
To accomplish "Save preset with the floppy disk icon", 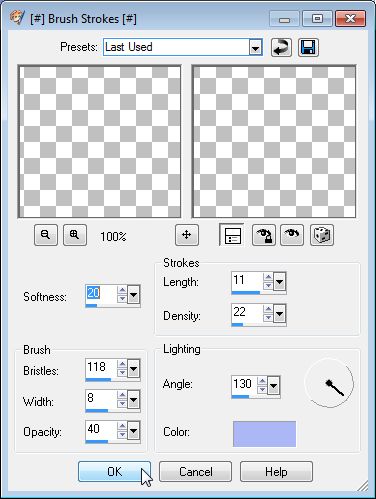I will point(308,47).
